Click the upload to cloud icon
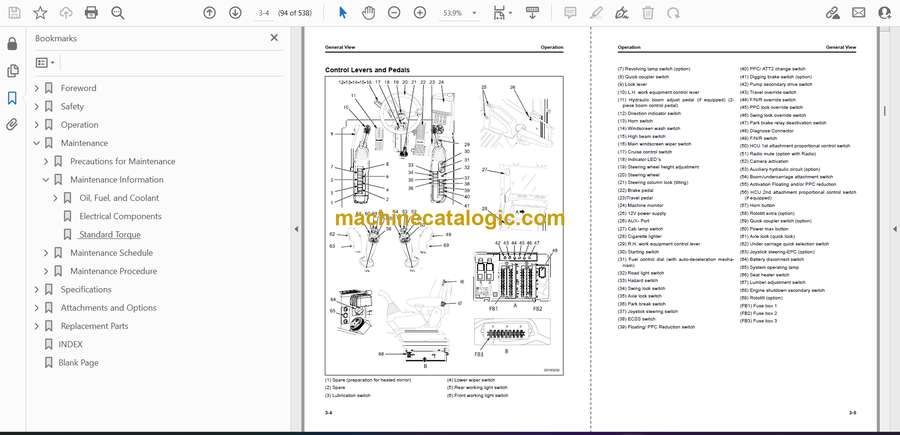The width and height of the screenshot is (900, 435). point(66,13)
